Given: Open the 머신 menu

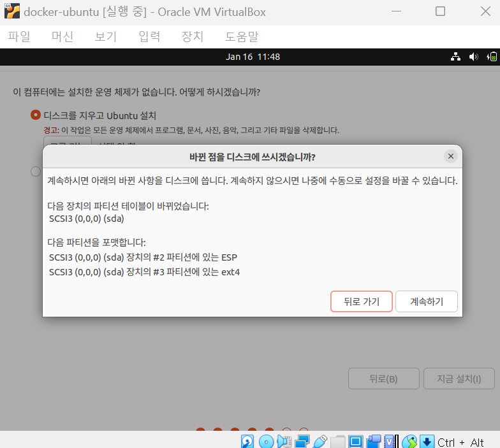Looking at the screenshot, I should coord(62,36).
